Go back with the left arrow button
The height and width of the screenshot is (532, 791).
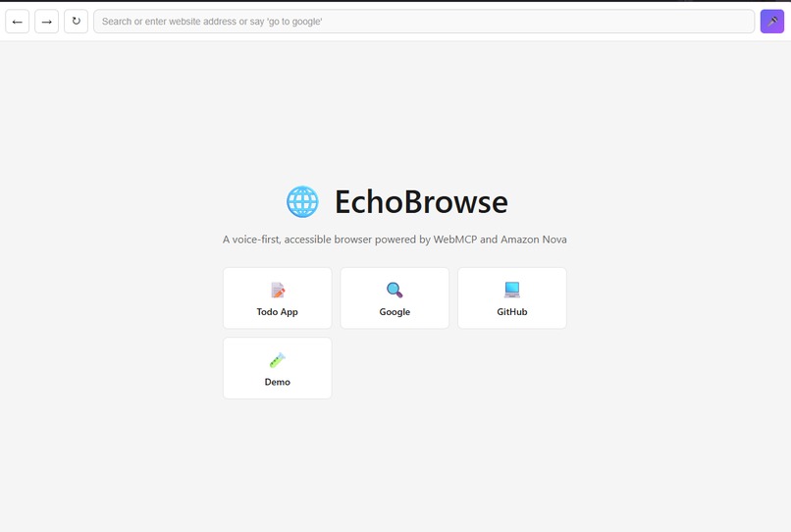[17, 22]
